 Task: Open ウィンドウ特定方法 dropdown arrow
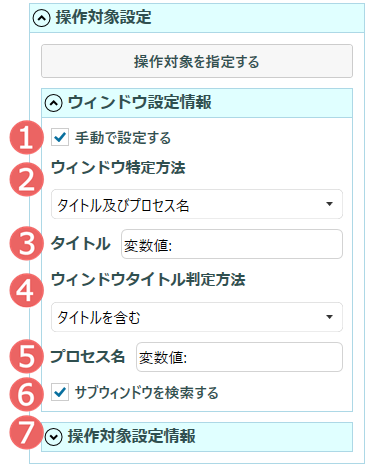329,204
